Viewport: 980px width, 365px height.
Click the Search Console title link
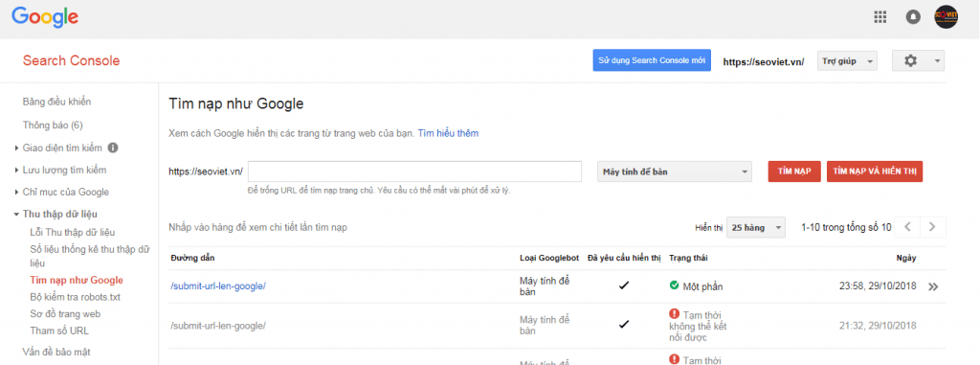(x=71, y=60)
